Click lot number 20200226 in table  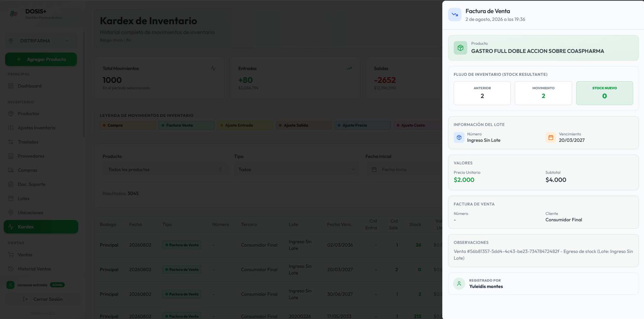pyautogui.click(x=300, y=316)
